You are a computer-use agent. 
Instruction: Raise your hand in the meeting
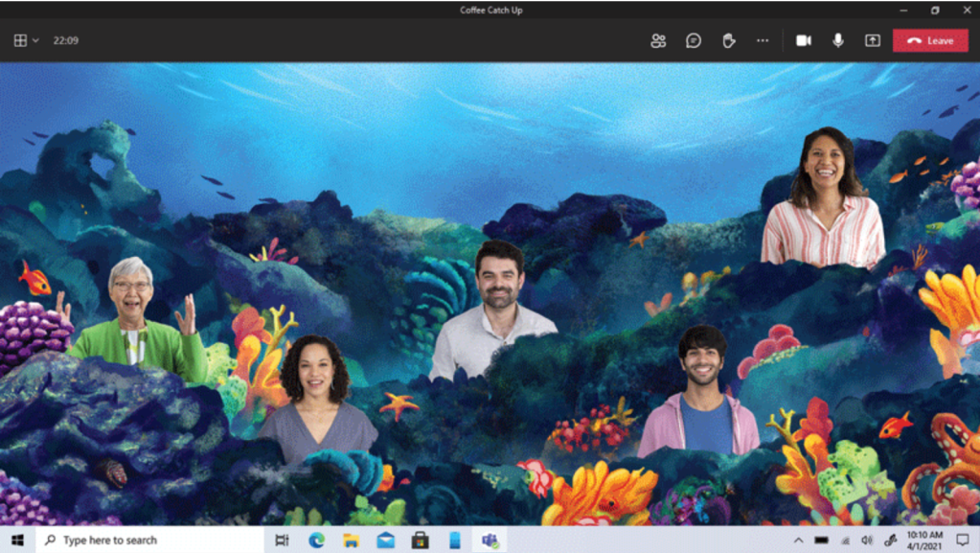pos(728,40)
